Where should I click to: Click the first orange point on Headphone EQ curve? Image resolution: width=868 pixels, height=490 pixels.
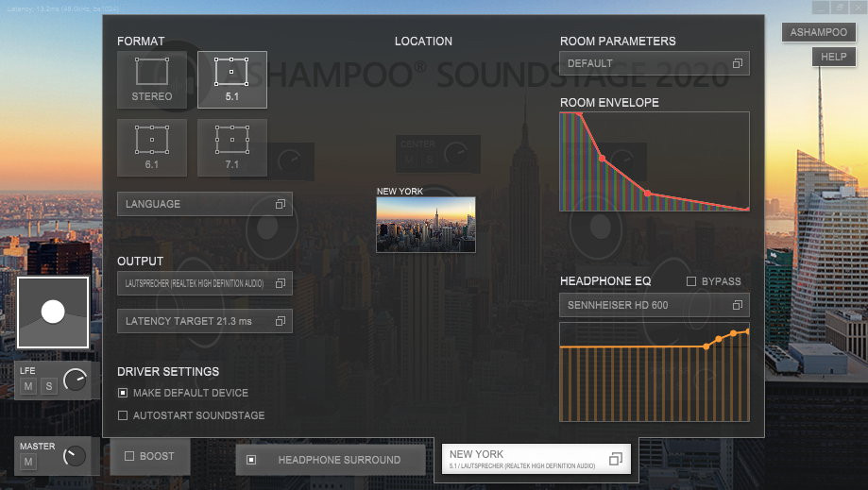point(706,346)
